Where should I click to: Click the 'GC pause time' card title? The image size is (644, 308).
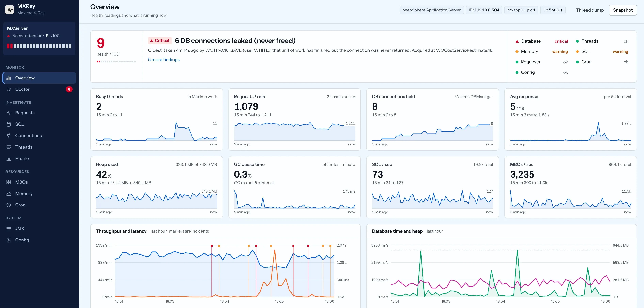click(249, 164)
